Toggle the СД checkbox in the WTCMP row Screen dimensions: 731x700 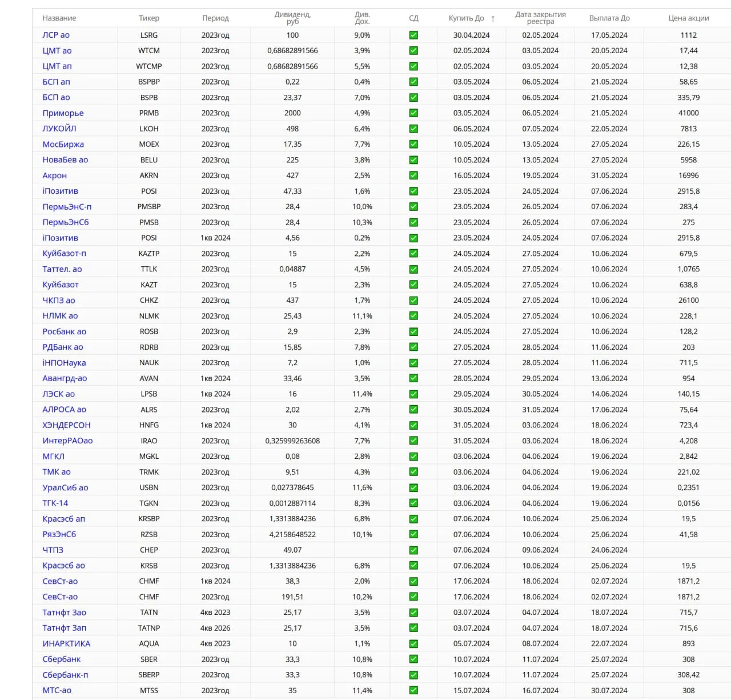413,66
